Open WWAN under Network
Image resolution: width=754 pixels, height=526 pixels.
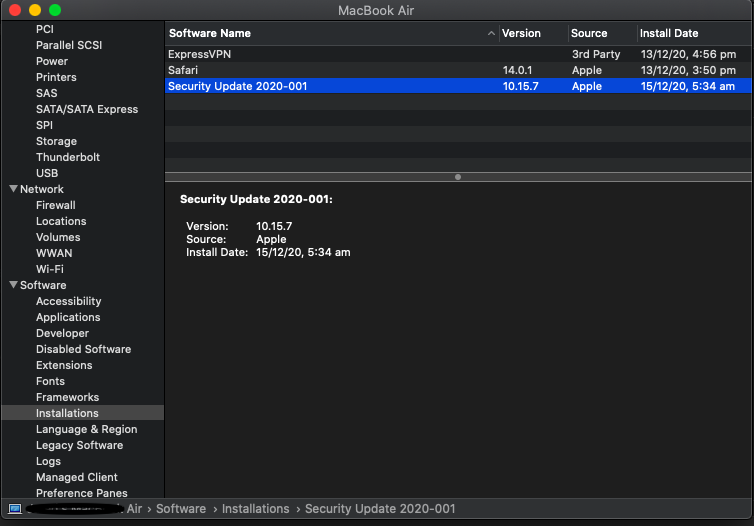(x=54, y=253)
